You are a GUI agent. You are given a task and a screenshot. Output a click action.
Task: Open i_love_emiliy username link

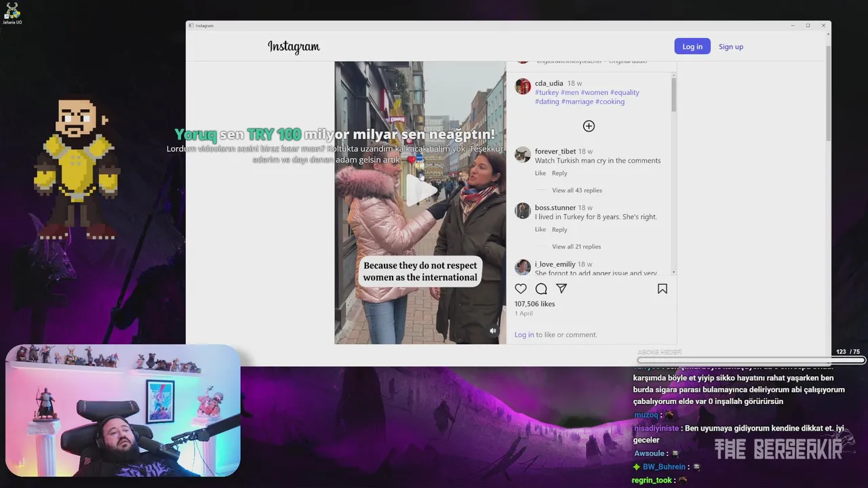coord(555,264)
